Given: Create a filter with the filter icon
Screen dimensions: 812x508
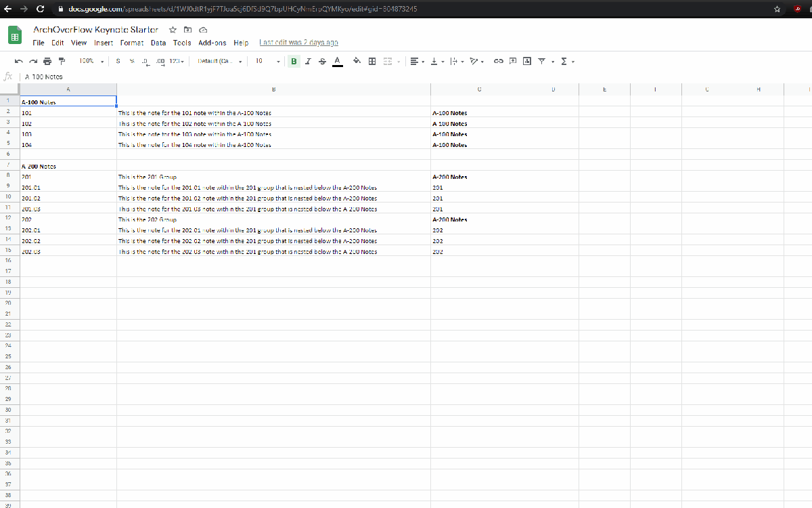Looking at the screenshot, I should pyautogui.click(x=541, y=61).
